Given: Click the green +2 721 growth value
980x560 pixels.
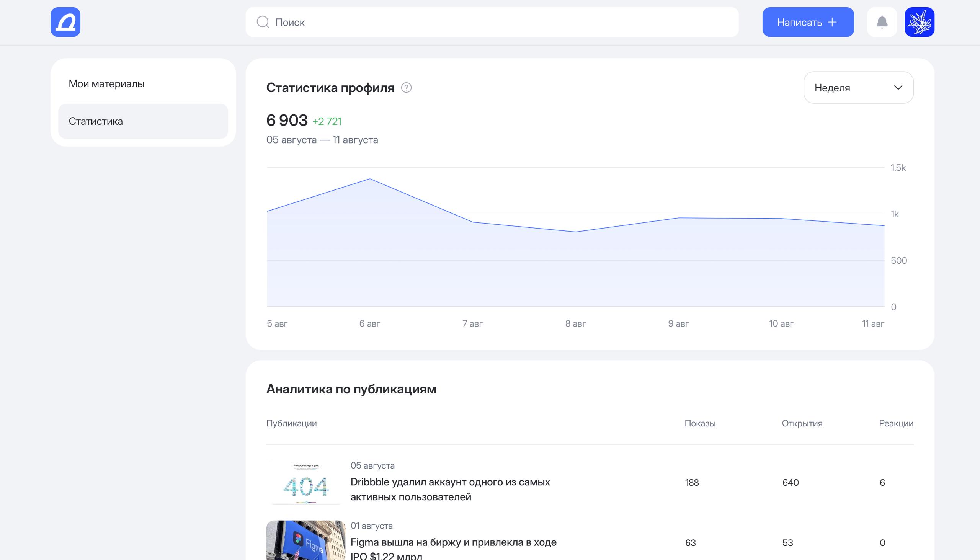Looking at the screenshot, I should pyautogui.click(x=327, y=122).
